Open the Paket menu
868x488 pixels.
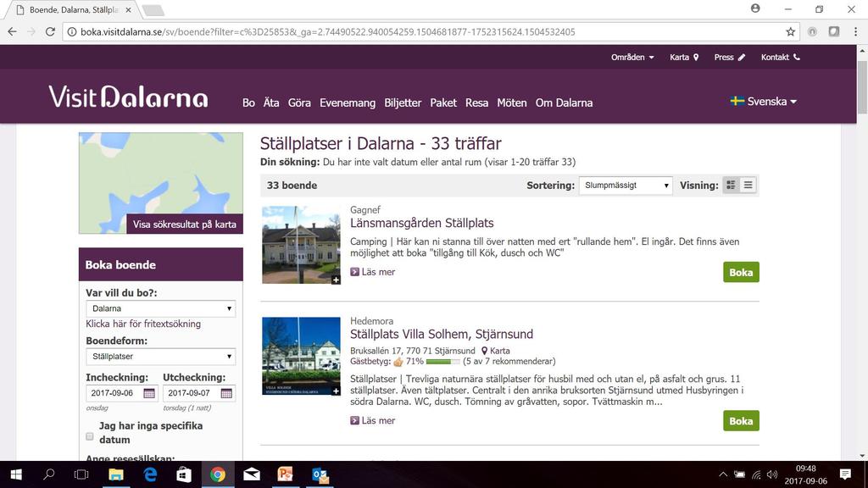(x=443, y=103)
